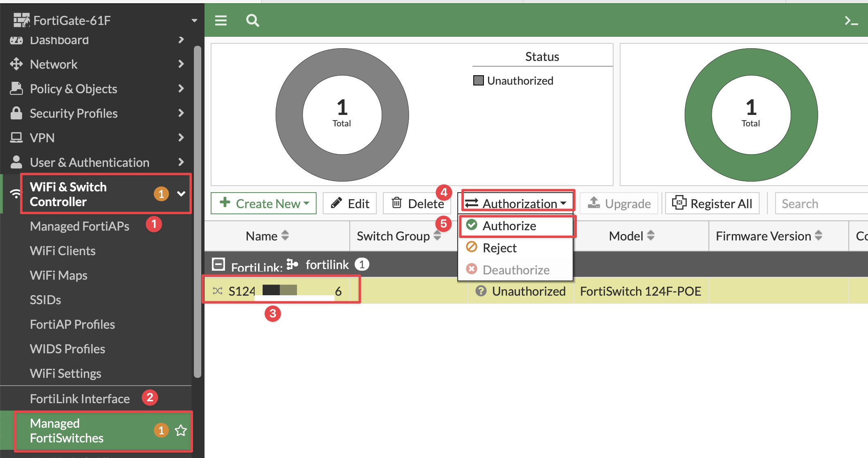Click the FortiGate-61F logo icon
This screenshot has width=868, height=458.
(x=22, y=20)
